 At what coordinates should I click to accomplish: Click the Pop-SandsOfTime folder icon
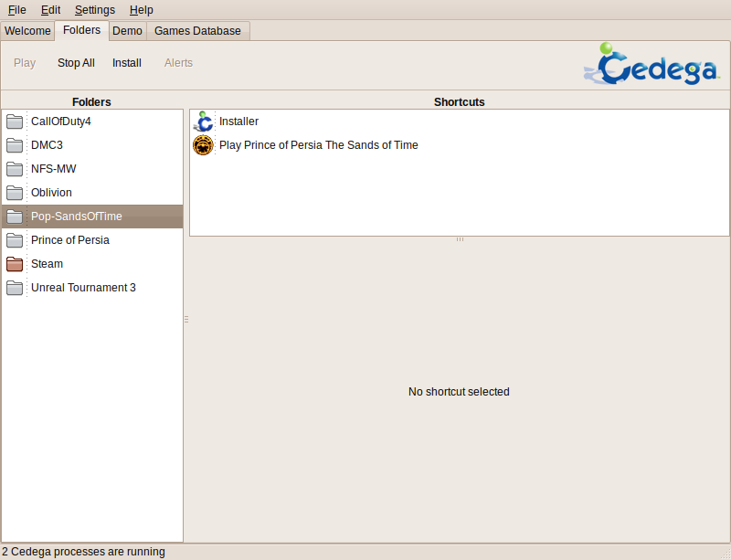[15, 217]
